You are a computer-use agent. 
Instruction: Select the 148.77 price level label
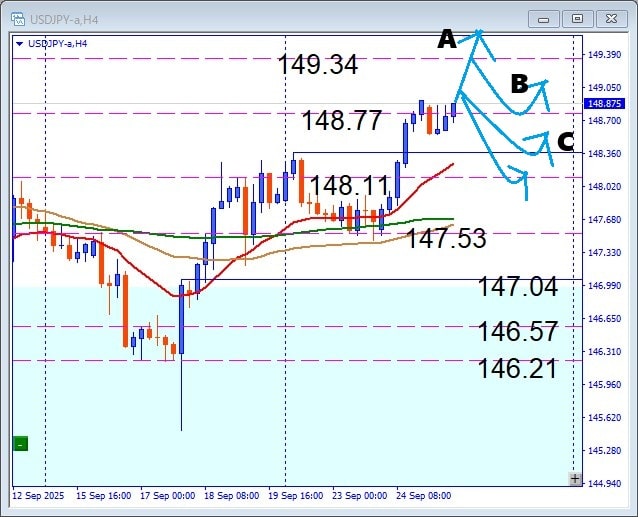coord(342,121)
